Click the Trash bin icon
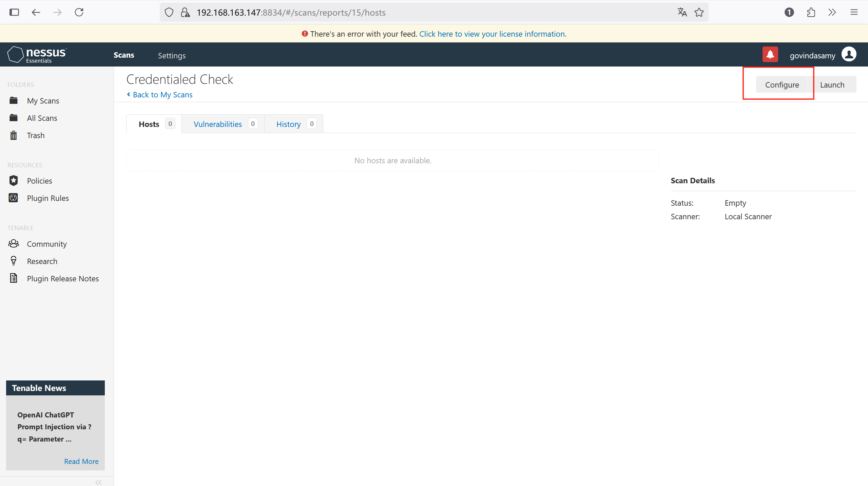Viewport: 868px width, 486px height. point(14,135)
